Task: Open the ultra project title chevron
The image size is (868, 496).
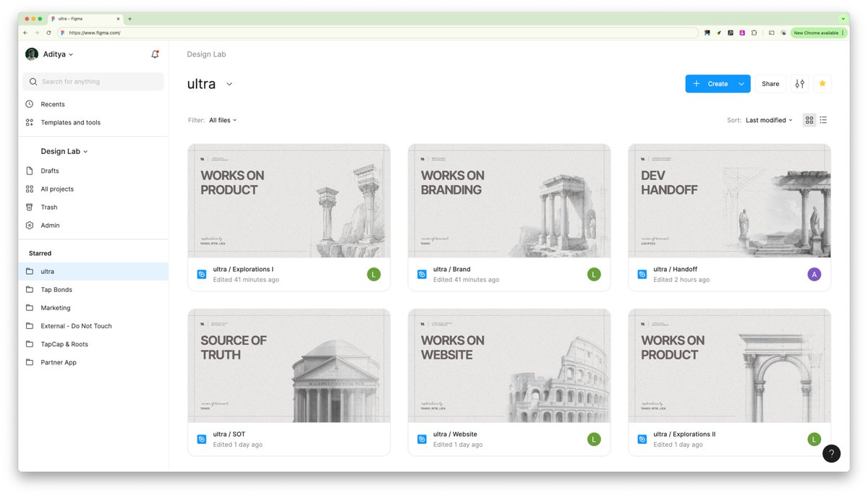Action: click(x=229, y=84)
